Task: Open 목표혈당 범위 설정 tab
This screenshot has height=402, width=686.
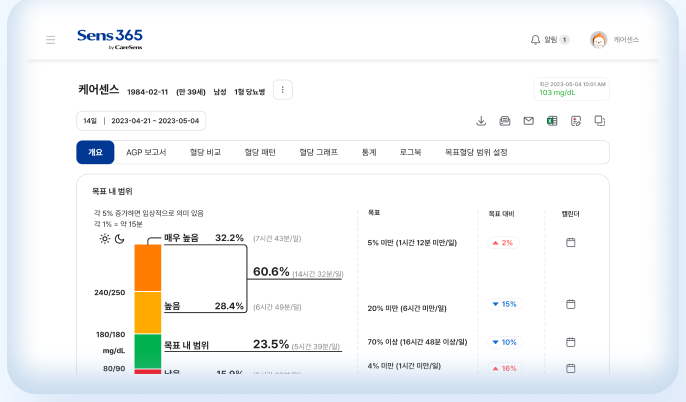Action: click(x=476, y=152)
